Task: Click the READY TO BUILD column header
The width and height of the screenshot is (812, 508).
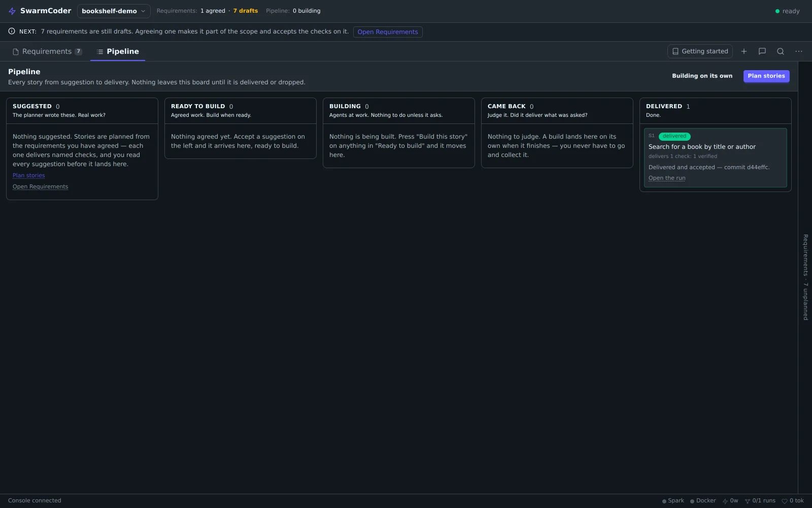Action: click(241, 110)
